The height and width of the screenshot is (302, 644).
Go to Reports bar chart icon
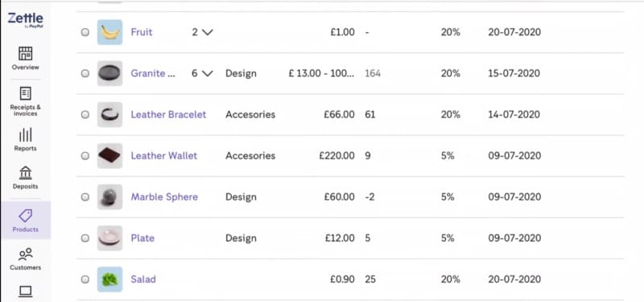(25, 134)
